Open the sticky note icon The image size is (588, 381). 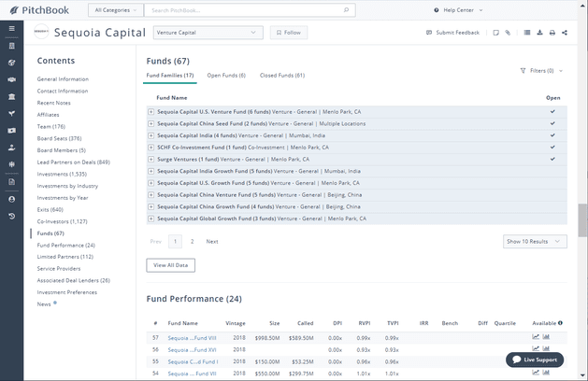495,33
